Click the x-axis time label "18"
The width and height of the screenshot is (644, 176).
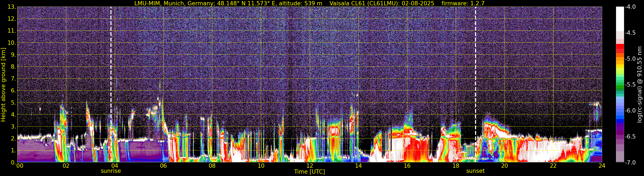pyautogui.click(x=456, y=166)
